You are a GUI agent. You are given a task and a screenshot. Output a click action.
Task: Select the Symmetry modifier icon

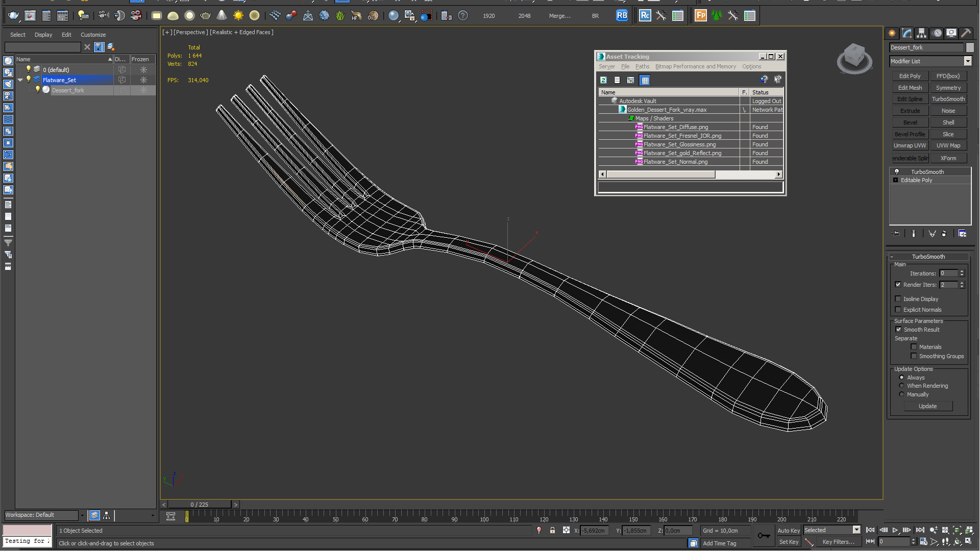(948, 88)
